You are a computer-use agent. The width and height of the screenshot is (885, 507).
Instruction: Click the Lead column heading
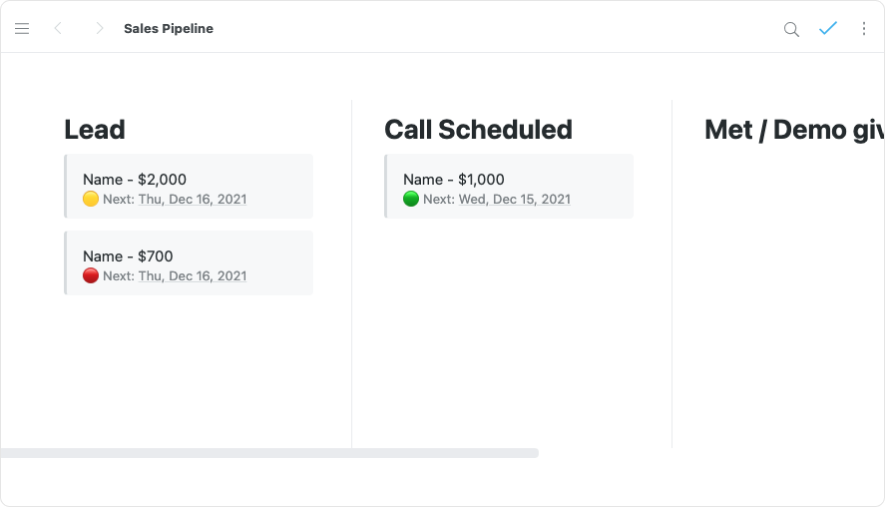point(95,130)
